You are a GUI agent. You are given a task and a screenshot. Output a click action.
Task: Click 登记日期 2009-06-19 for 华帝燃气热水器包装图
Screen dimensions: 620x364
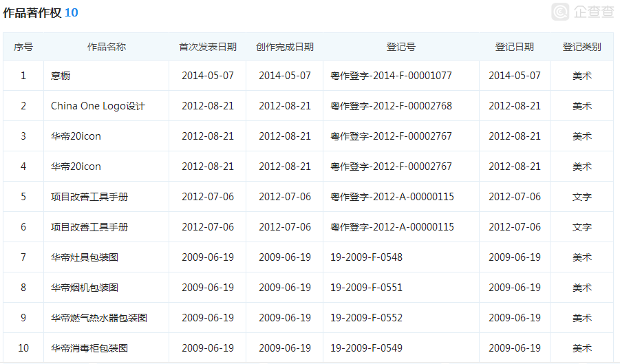515,318
